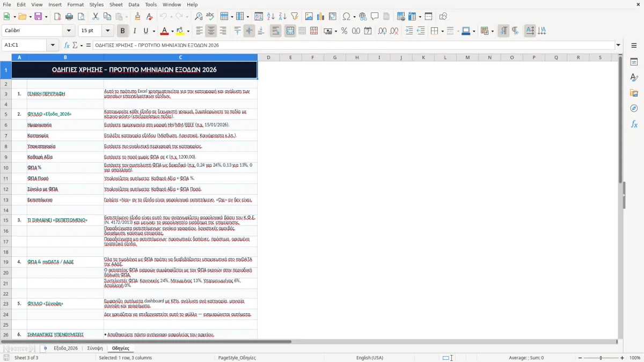Click the Merge and Center Cells icon
The width and height of the screenshot is (644, 362).
tap(290, 31)
